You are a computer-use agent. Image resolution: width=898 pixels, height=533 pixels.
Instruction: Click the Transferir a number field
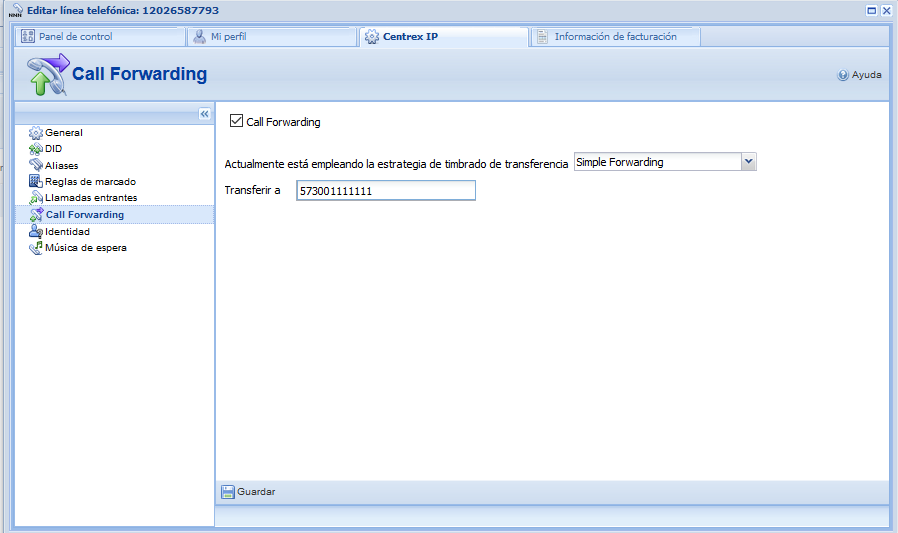[386, 191]
